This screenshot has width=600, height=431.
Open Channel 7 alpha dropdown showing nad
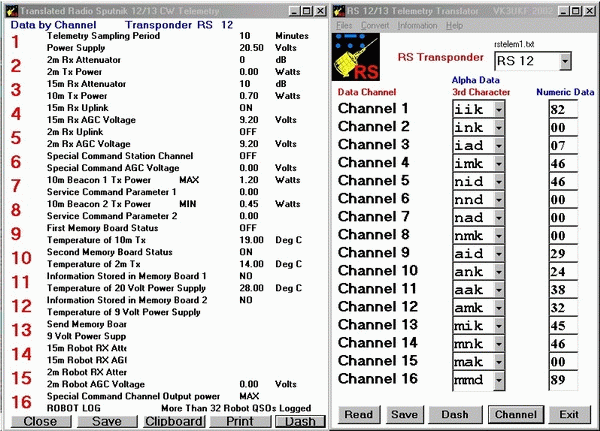499,217
